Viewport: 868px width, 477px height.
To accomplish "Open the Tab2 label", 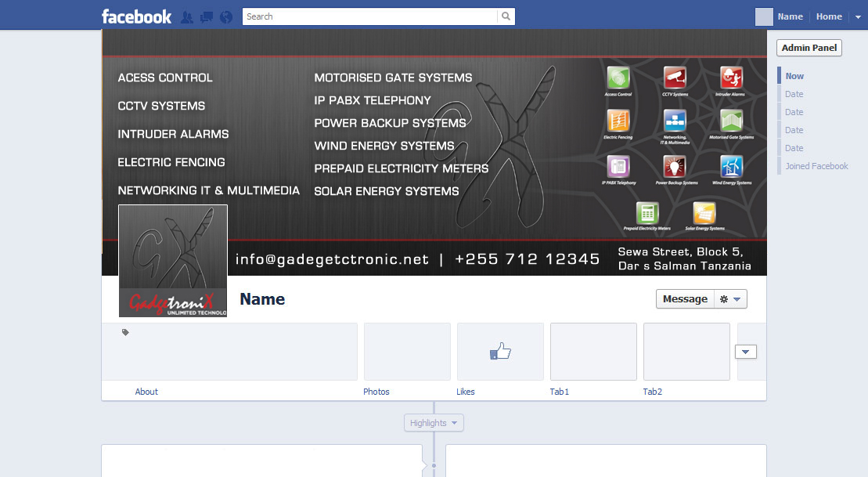I will [x=652, y=392].
